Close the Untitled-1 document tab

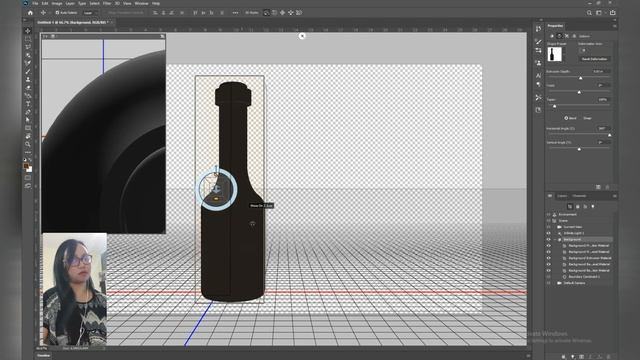pos(112,22)
